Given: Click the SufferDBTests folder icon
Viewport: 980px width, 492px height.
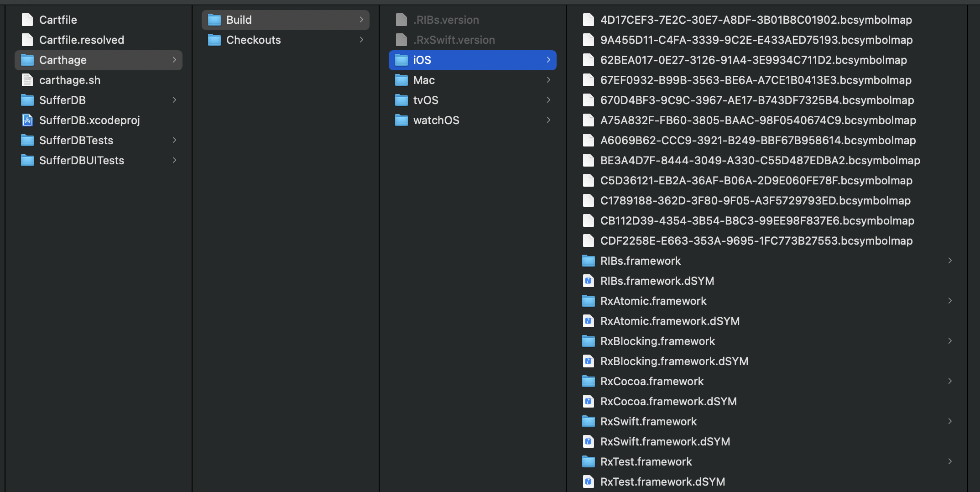Looking at the screenshot, I should pyautogui.click(x=27, y=140).
